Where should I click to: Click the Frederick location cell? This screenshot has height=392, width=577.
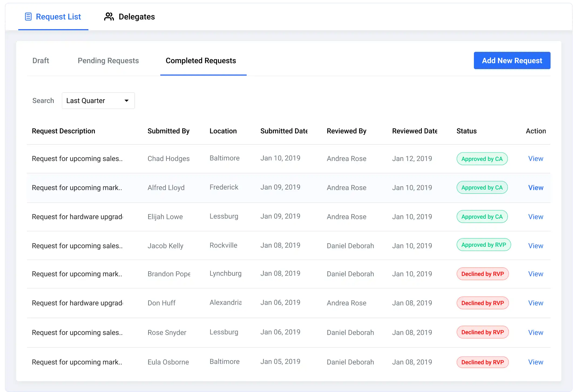[224, 187]
